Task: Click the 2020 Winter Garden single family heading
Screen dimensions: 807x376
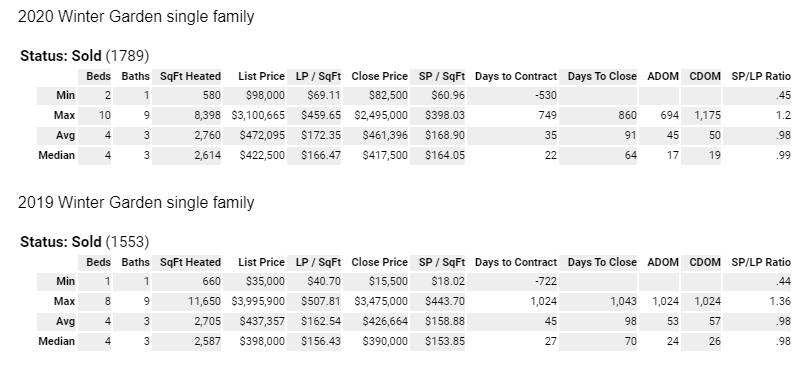Action: tap(136, 16)
